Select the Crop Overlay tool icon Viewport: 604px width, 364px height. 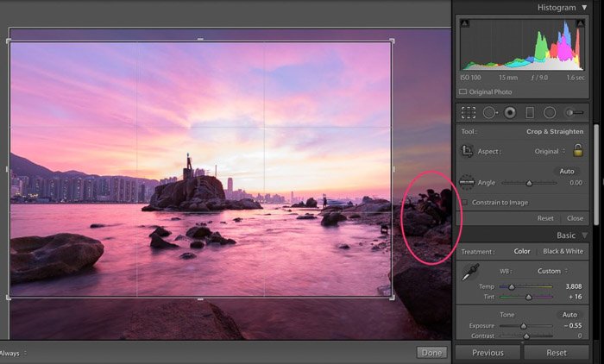tap(469, 112)
